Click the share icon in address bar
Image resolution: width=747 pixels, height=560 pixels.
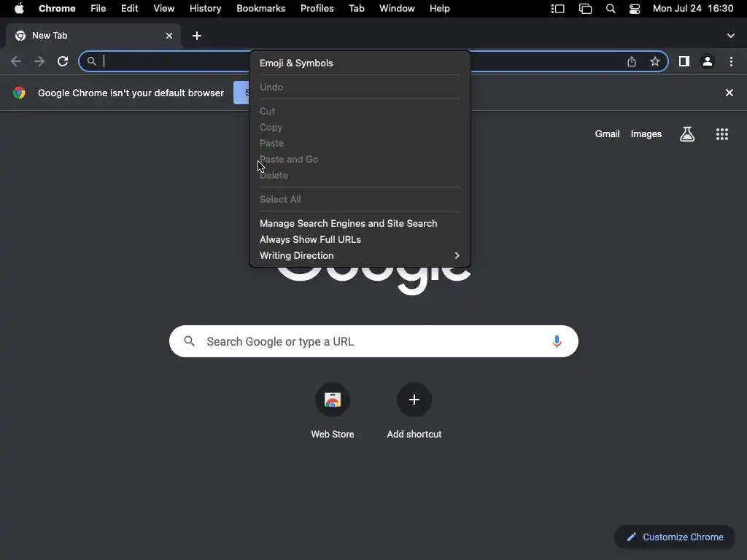[632, 61]
